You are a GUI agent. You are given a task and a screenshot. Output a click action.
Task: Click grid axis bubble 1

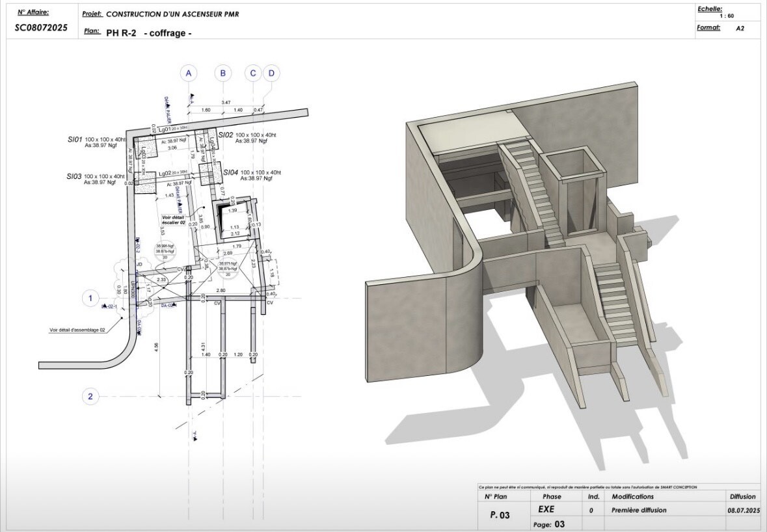(x=90, y=299)
